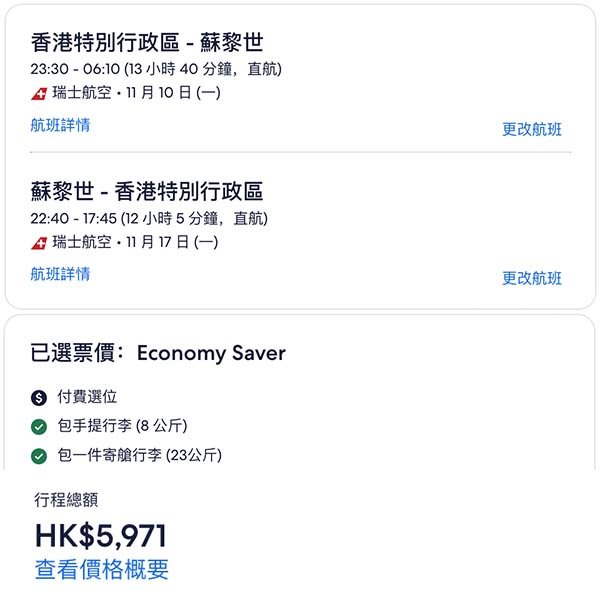
Task: Click Swiss airline logo on outbound flight
Action: point(39,94)
